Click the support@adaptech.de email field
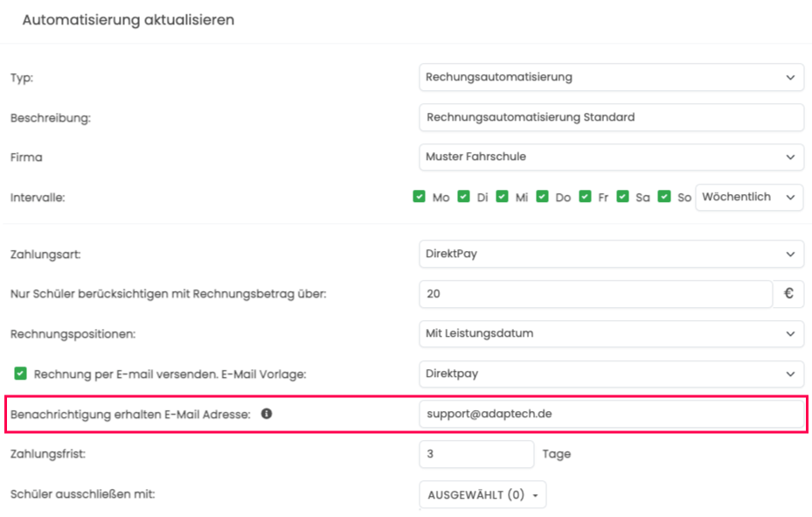Viewport: 812px width, 517px height. coord(611,414)
